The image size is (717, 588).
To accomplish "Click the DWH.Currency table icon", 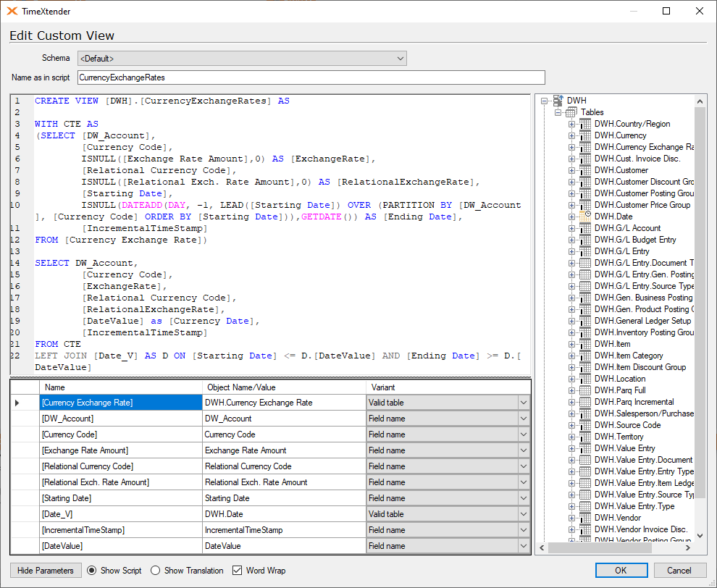I will 585,135.
